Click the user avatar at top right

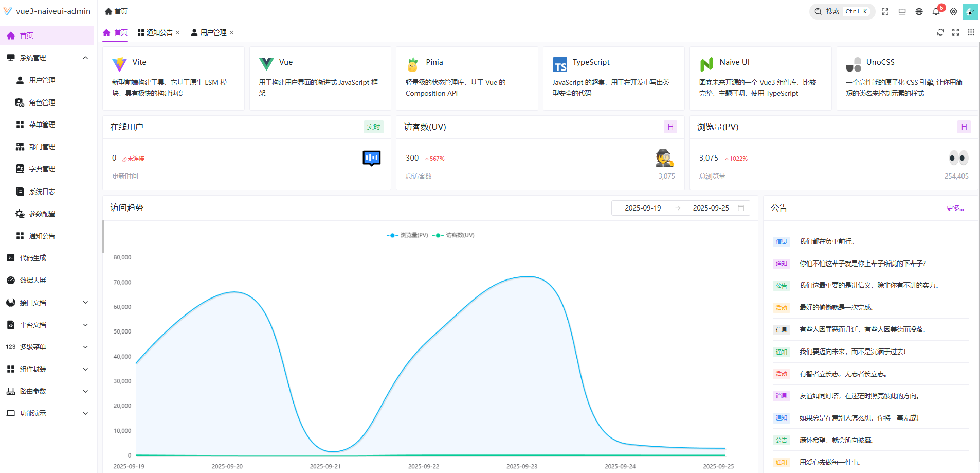(971, 11)
